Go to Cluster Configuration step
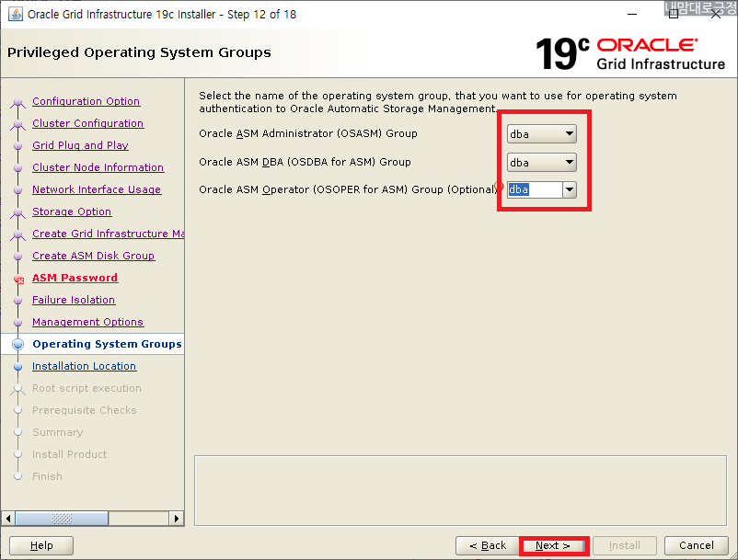Viewport: 738px width, 560px height. 88,123
